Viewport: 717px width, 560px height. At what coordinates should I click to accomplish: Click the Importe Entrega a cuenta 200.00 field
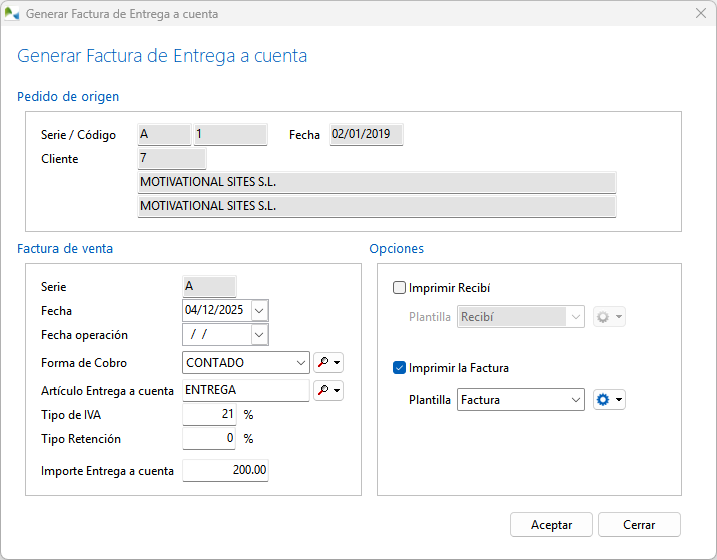point(225,470)
